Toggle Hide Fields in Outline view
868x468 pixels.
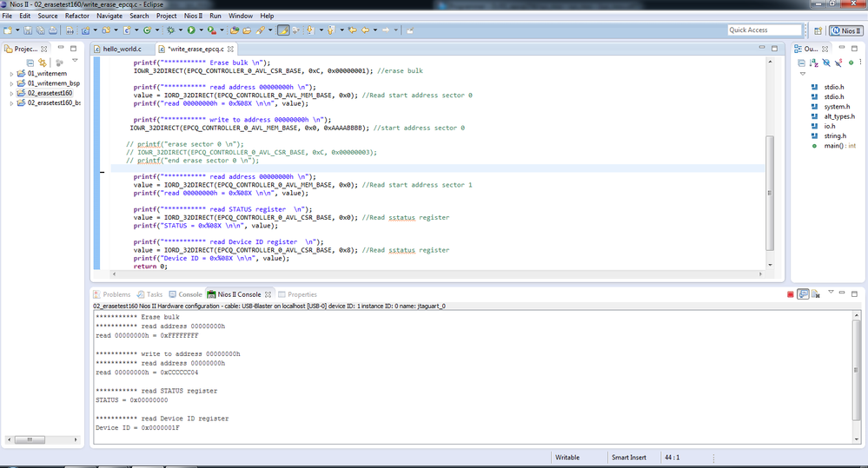[x=826, y=63]
